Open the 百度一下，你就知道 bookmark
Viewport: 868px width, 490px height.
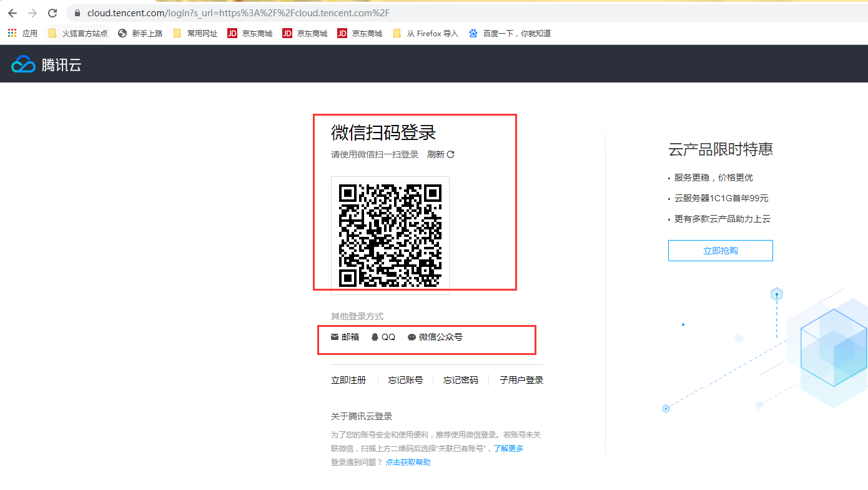(x=510, y=33)
